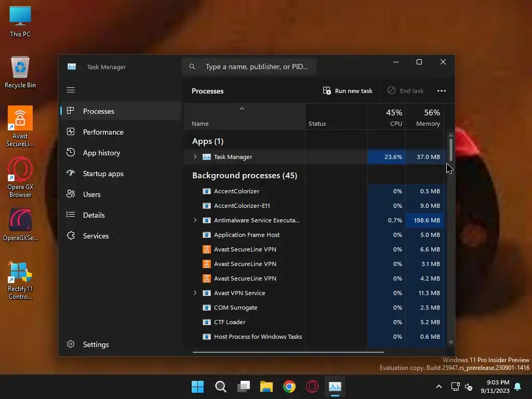Click the COM Surrogate process icon
The height and width of the screenshot is (399, 532).
[207, 308]
